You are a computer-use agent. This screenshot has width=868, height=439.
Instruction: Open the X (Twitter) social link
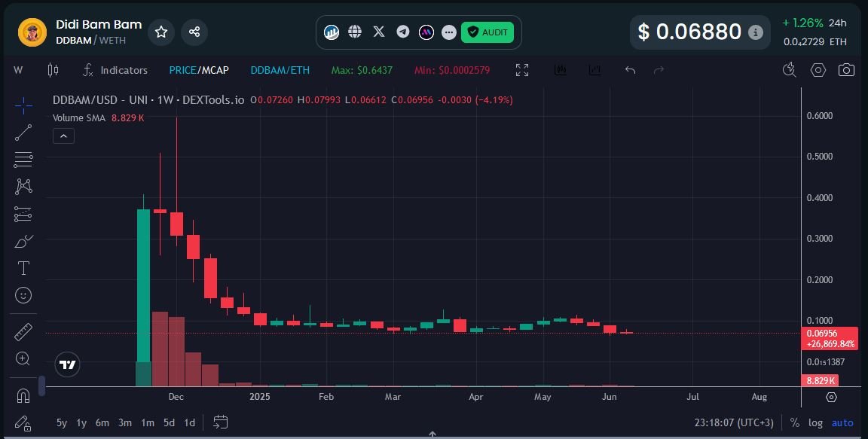tap(379, 32)
